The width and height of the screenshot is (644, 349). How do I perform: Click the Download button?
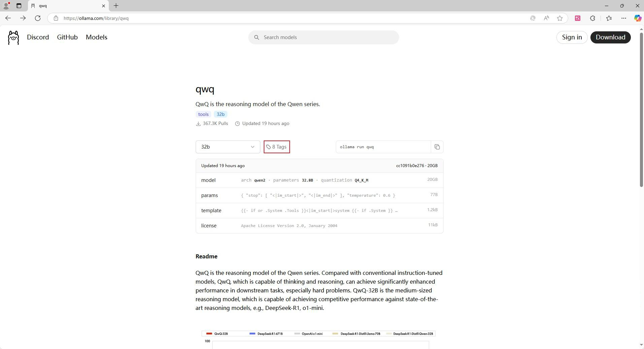610,37
